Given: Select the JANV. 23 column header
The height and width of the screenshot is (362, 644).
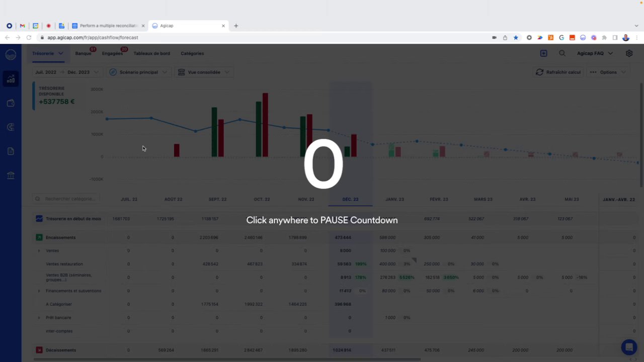Looking at the screenshot, I should (x=394, y=199).
